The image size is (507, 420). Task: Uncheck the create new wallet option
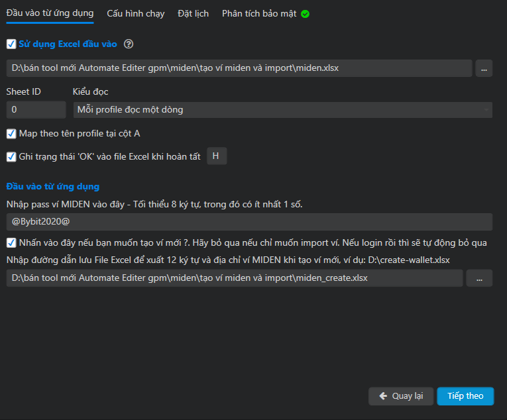coord(11,242)
